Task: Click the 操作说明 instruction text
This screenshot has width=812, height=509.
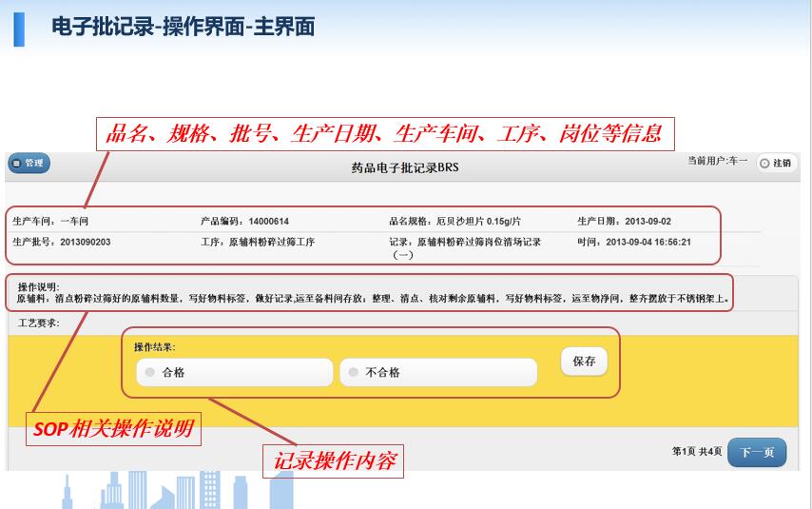Action: 371,299
